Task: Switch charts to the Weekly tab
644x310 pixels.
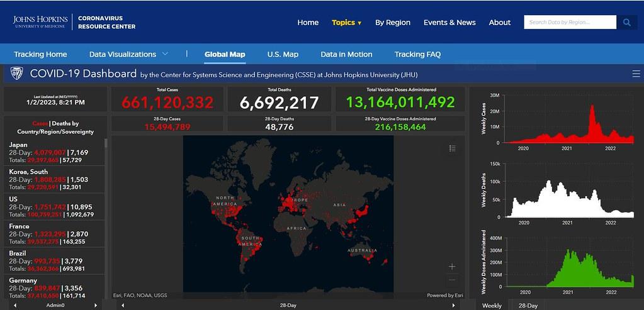Action: [492, 305]
